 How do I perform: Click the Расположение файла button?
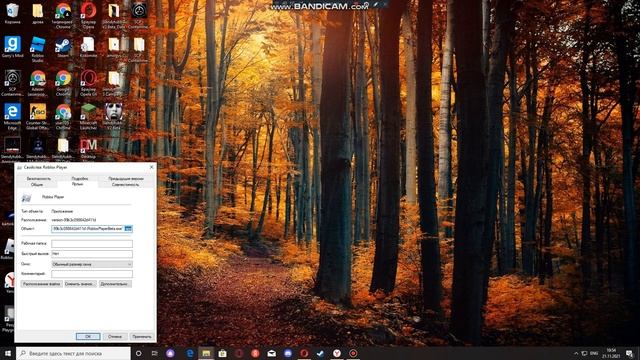[42, 284]
